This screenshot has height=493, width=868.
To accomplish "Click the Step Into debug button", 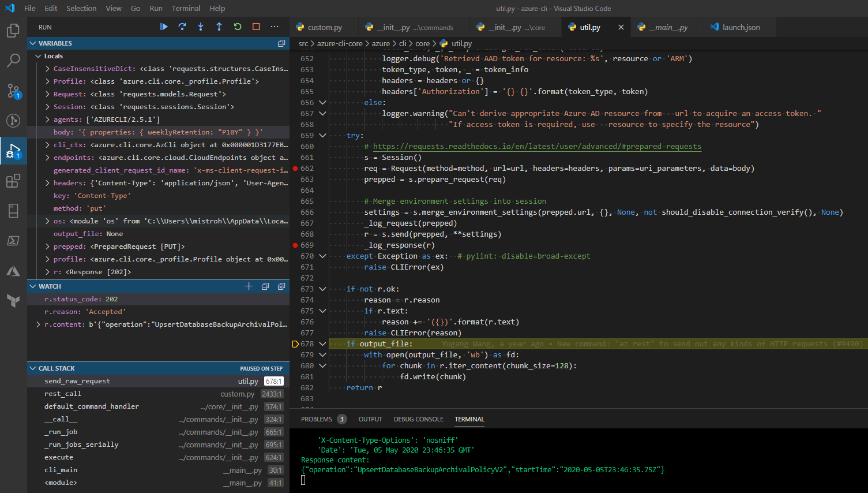I will (201, 27).
